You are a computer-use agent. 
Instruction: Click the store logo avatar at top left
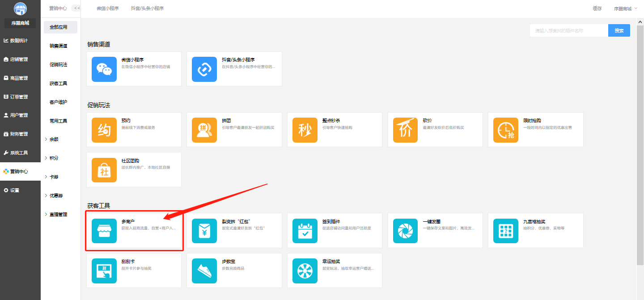click(x=20, y=8)
